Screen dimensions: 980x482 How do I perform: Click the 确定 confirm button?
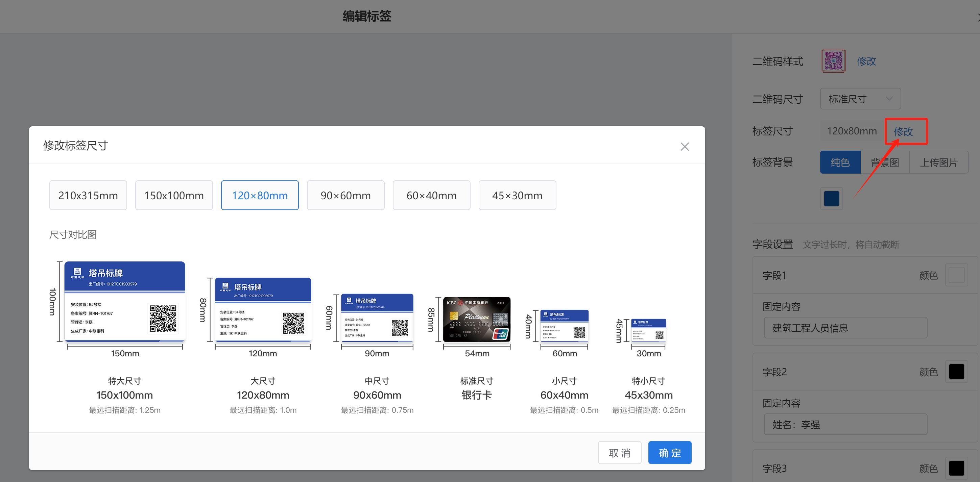pyautogui.click(x=670, y=452)
